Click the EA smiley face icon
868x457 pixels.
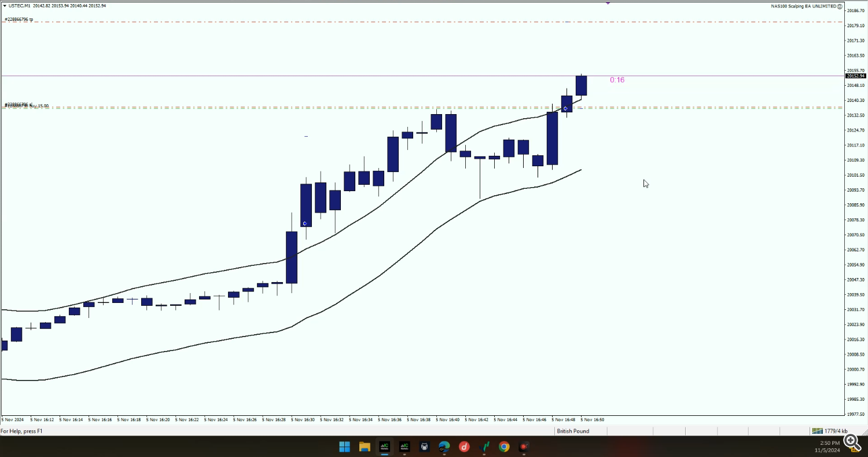tap(840, 6)
